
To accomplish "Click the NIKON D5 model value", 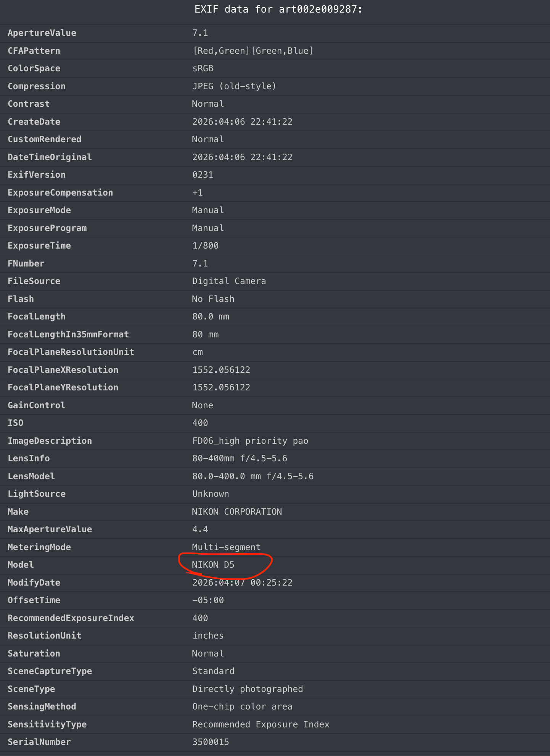I will 213,565.
